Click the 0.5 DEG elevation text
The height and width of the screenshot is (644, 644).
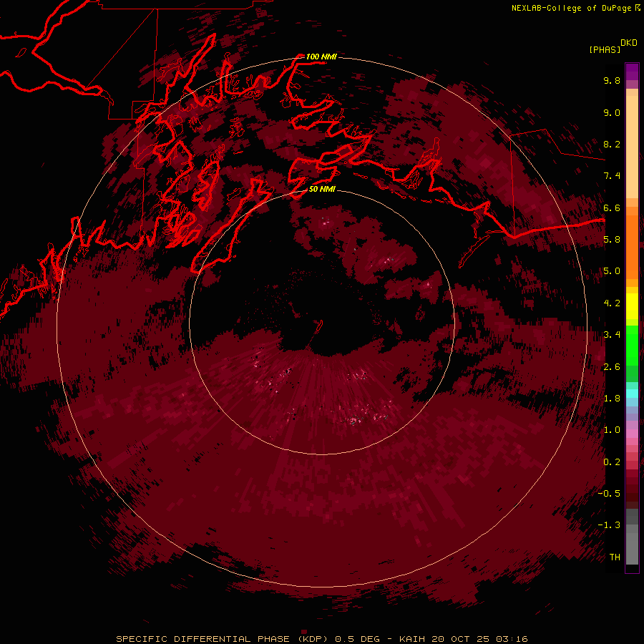coord(357,639)
